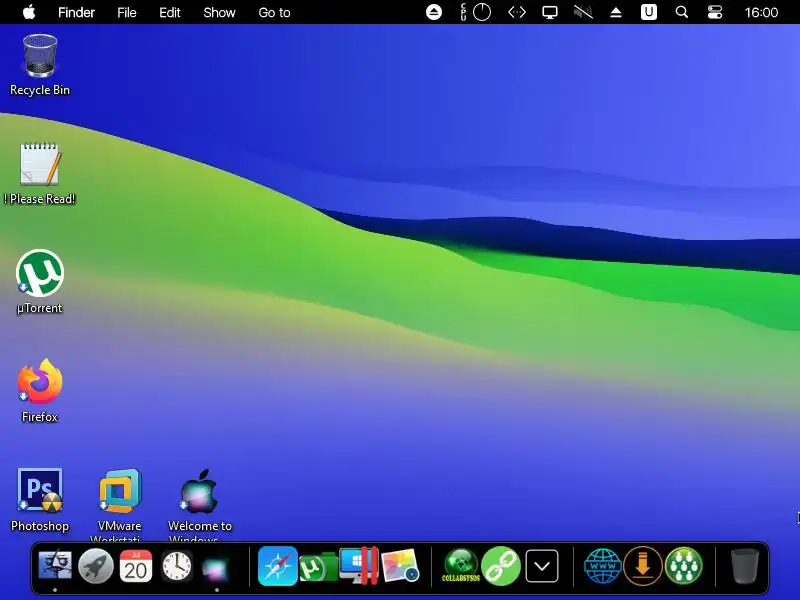This screenshot has width=800, height=600.
Task: Click the muted volume icon
Action: pos(583,12)
